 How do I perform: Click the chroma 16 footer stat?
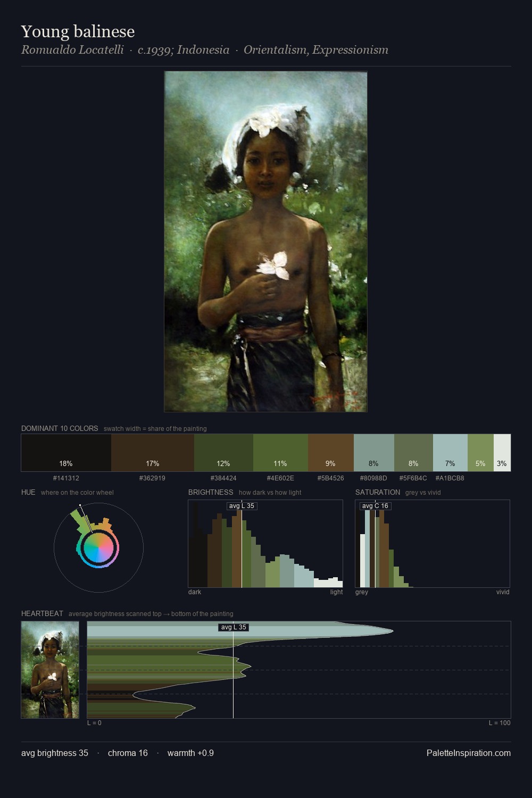[x=128, y=753]
